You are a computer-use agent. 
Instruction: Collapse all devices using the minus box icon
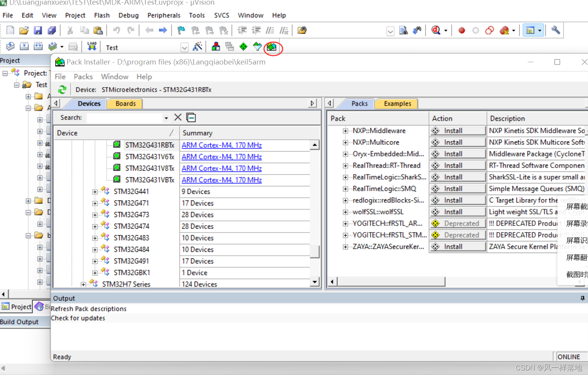pos(191,117)
